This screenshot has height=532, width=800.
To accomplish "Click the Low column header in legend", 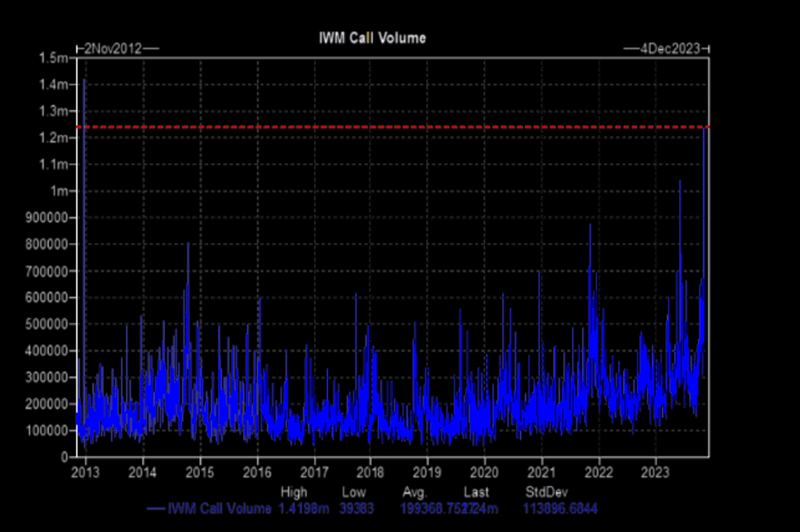I will click(354, 492).
